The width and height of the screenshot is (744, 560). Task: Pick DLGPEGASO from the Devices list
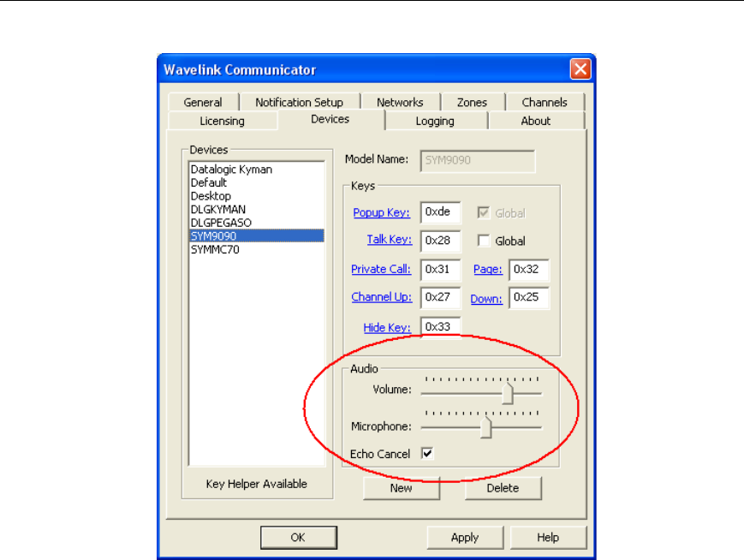pos(256,223)
